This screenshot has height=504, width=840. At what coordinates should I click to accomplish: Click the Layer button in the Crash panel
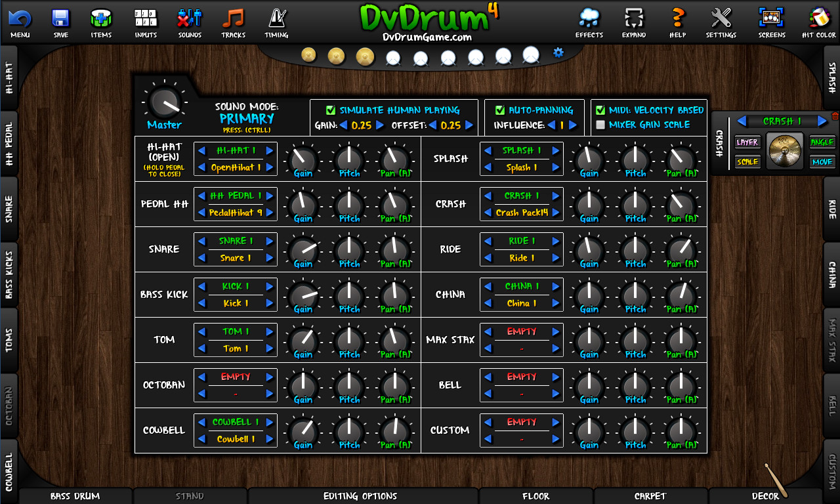click(x=747, y=142)
